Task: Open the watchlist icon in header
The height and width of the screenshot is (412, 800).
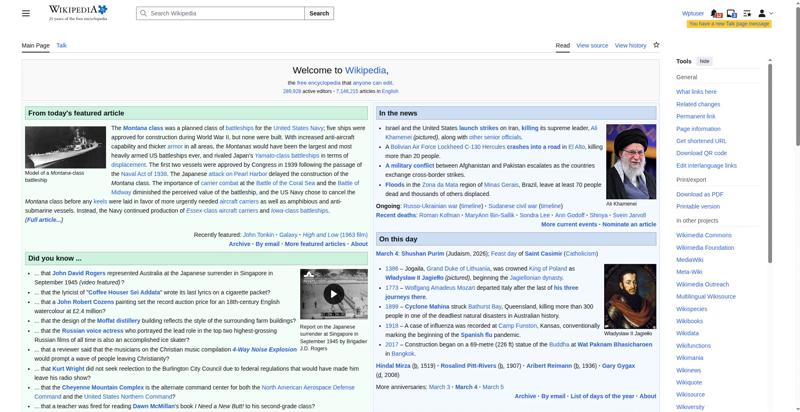Action: 746,13
